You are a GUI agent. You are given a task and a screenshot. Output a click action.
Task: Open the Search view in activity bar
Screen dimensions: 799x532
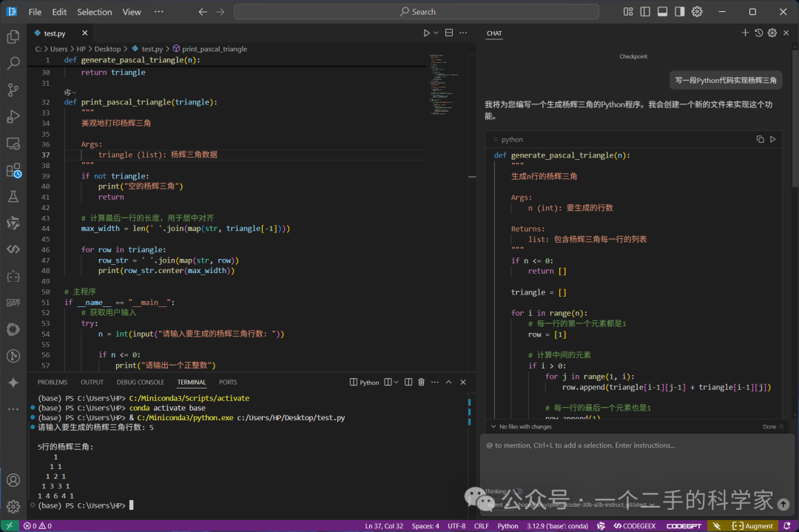(13, 63)
